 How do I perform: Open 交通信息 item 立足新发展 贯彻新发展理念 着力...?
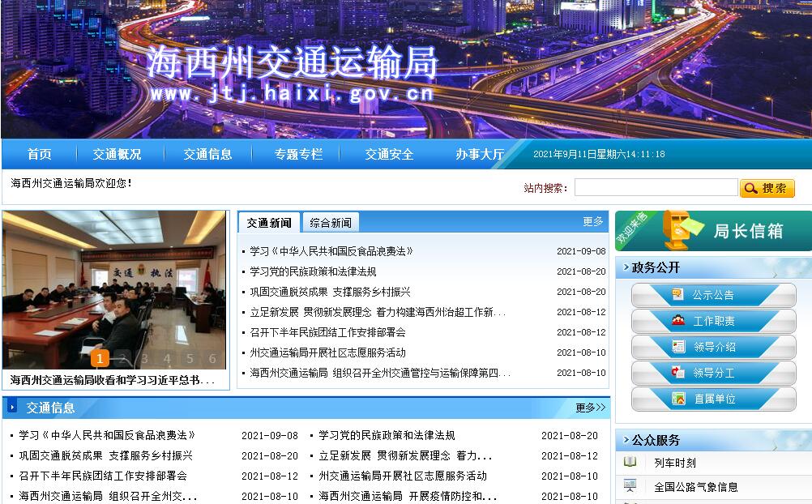[x=405, y=455]
